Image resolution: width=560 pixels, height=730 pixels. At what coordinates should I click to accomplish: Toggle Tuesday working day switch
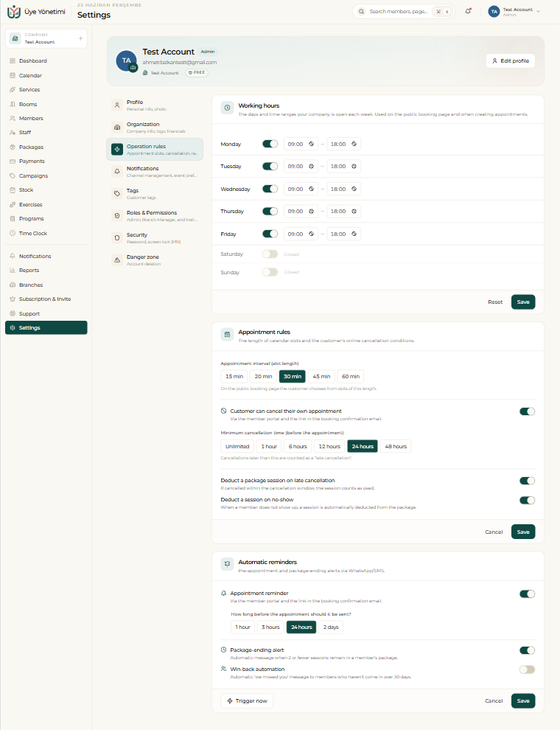tap(270, 166)
